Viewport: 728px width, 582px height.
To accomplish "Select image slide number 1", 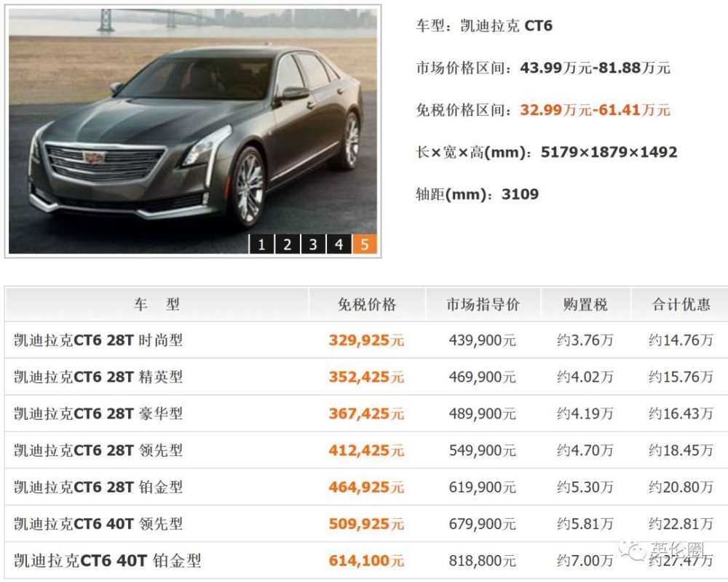I will coord(261,244).
